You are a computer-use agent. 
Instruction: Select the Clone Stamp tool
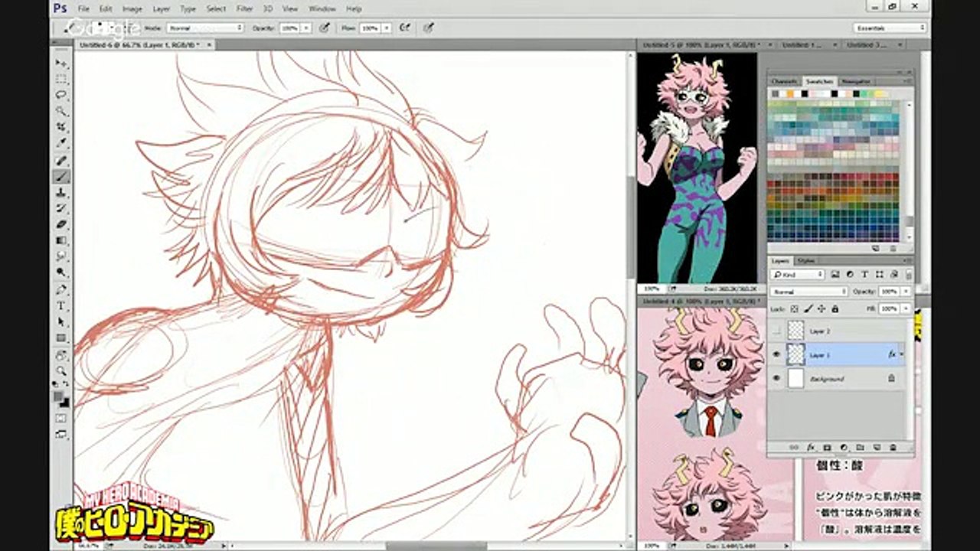[61, 192]
